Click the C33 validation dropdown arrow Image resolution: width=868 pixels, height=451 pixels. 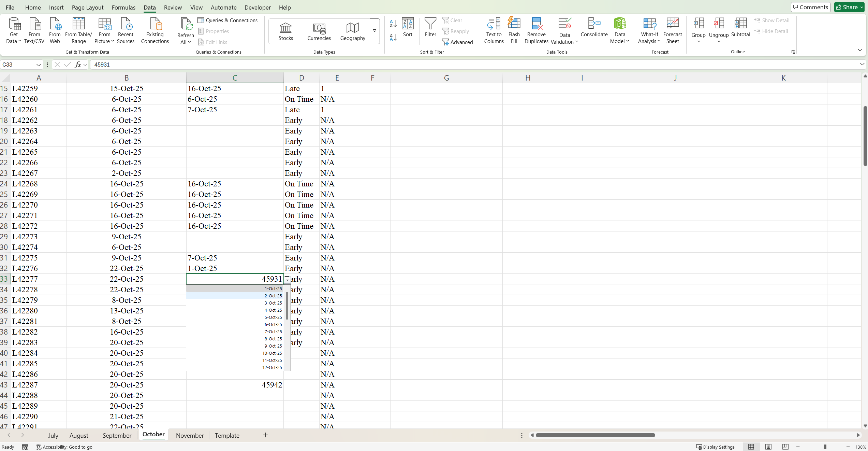[287, 280]
